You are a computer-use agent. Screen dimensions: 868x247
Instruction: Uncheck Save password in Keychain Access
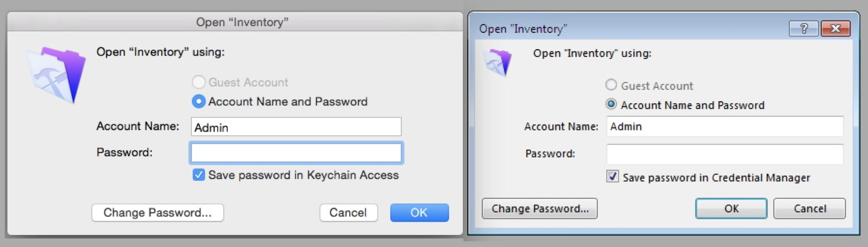point(199,175)
